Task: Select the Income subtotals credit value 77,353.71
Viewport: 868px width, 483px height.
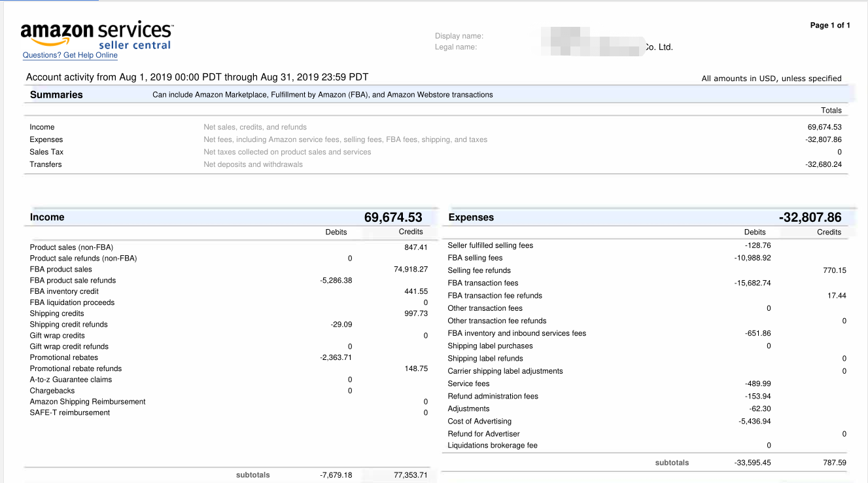Action: [x=411, y=475]
